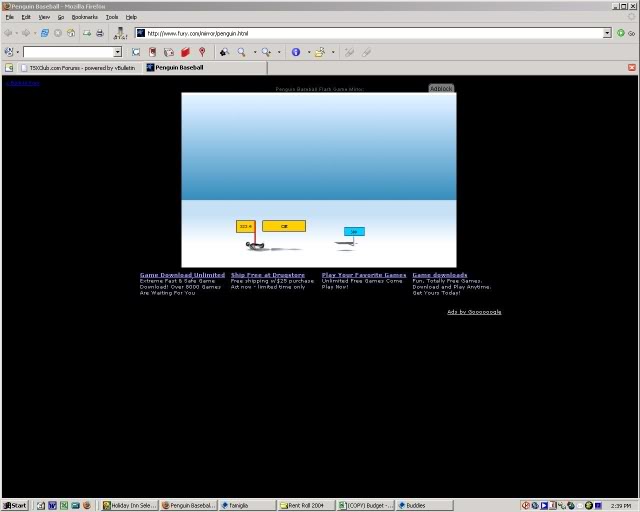640x512 pixels.
Task: Switch to famiglia taskbar window
Action: 247,505
